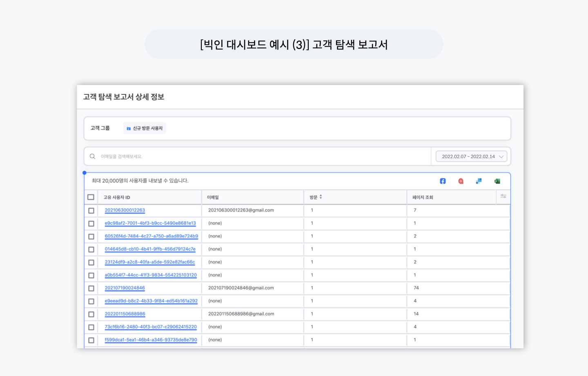Viewport: 588px width, 376px height.
Task: Check the row starting with f599dca1
Action: point(91,340)
